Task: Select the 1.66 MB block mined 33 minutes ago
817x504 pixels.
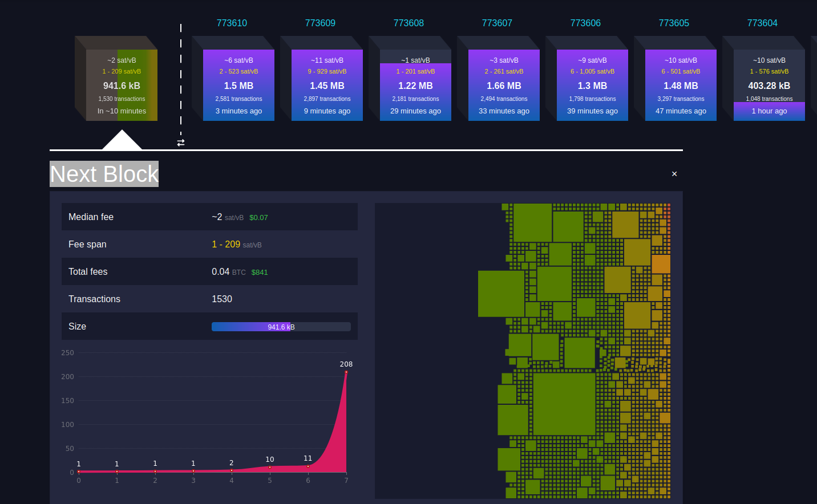Action: click(x=504, y=85)
